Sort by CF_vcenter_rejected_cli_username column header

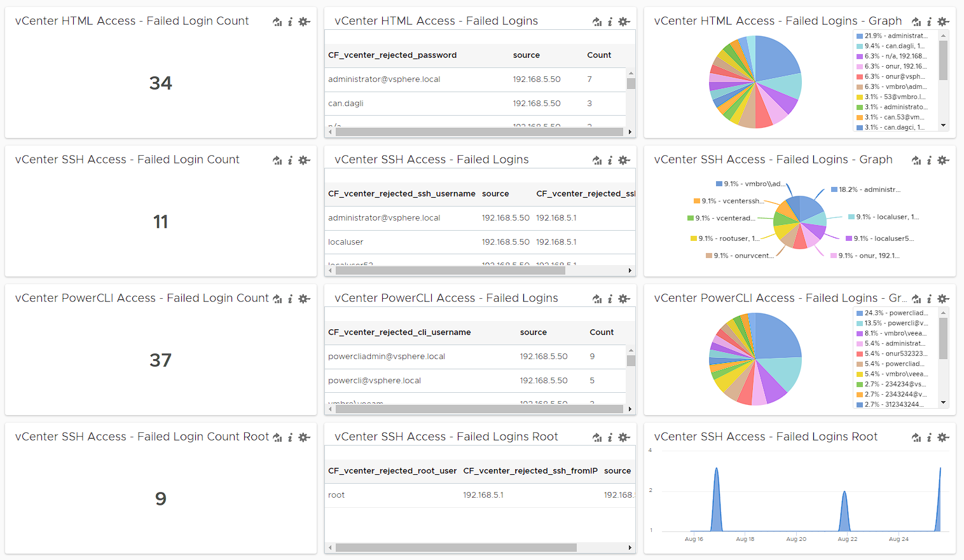coord(399,332)
